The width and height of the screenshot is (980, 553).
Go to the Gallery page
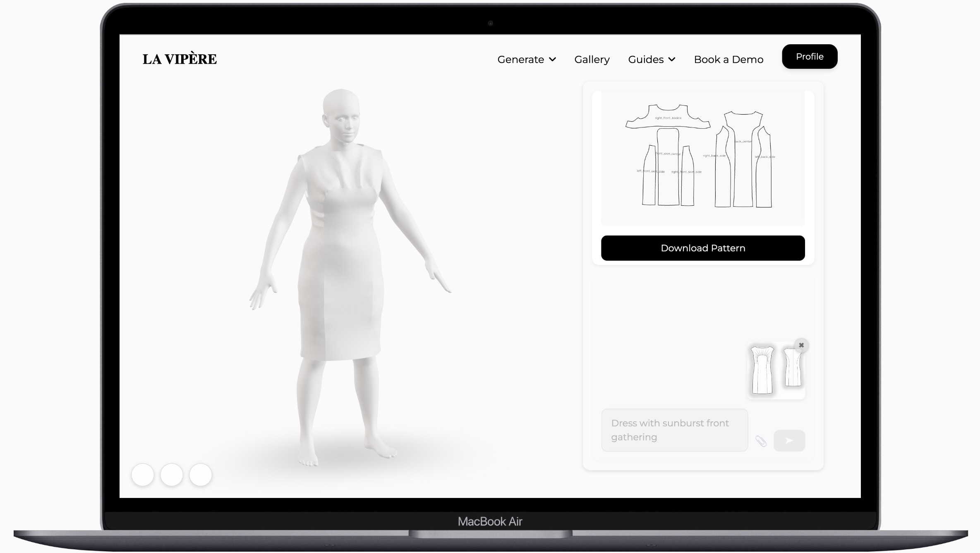(592, 59)
